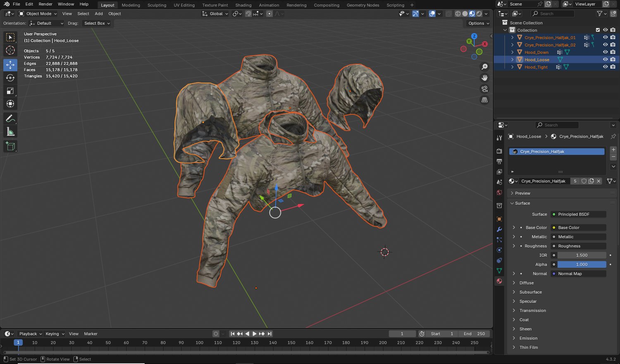Screen dimensions: 620x364
Task: Click the Add Cube tool
Action: [x=10, y=146]
